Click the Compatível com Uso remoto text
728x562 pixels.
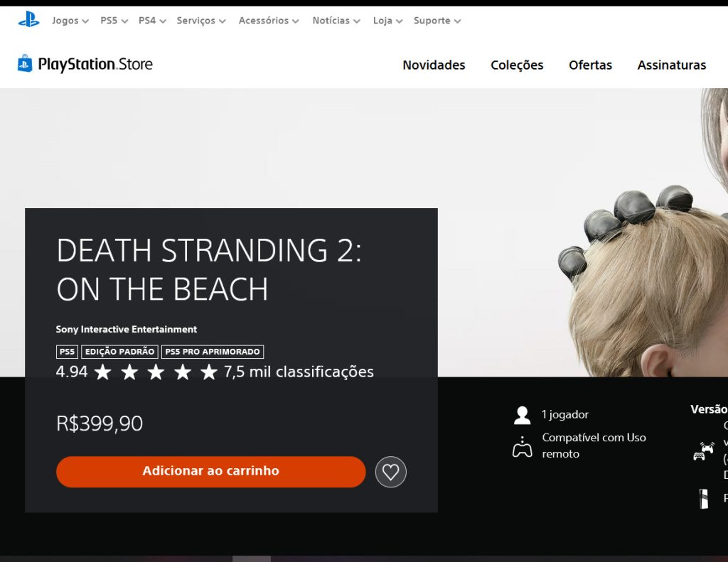[594, 445]
